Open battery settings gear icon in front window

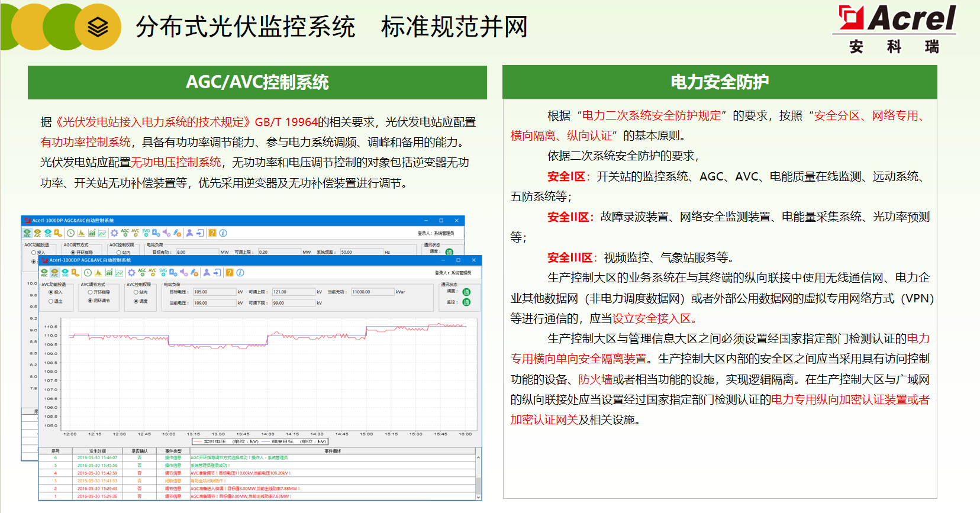coord(173,273)
